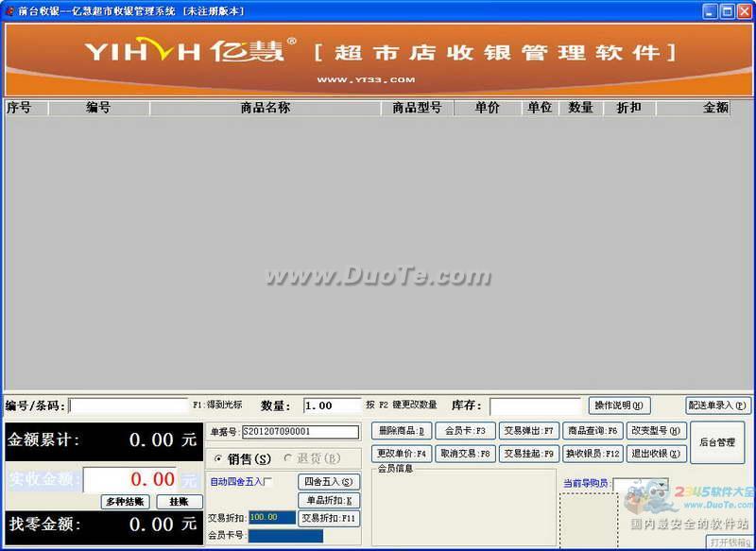The image size is (756, 551).
Task: Open 配送单录入 delivery order entry
Action: click(x=717, y=405)
